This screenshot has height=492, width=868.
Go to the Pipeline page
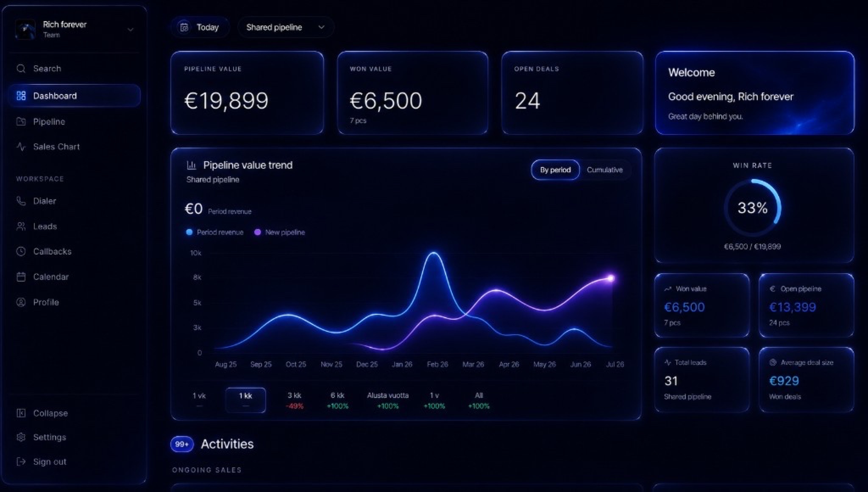[74, 121]
